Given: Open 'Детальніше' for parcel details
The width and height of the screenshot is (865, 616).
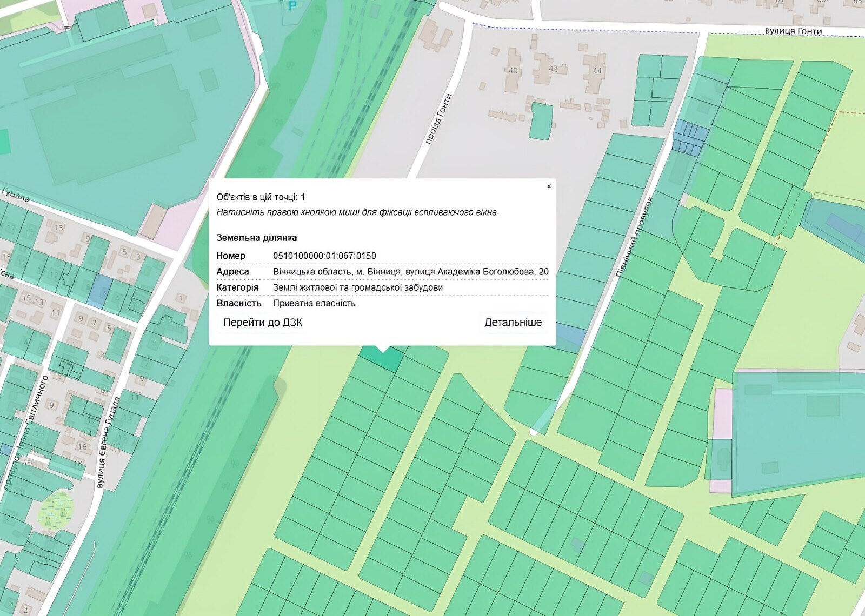Looking at the screenshot, I should [513, 323].
